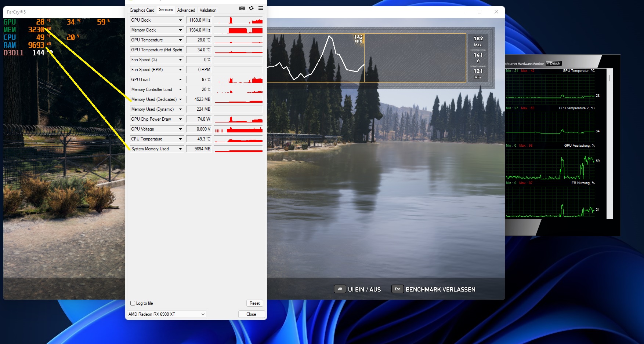Open the System Memory Used dropdown
Image resolution: width=644 pixels, height=344 pixels.
click(x=180, y=149)
